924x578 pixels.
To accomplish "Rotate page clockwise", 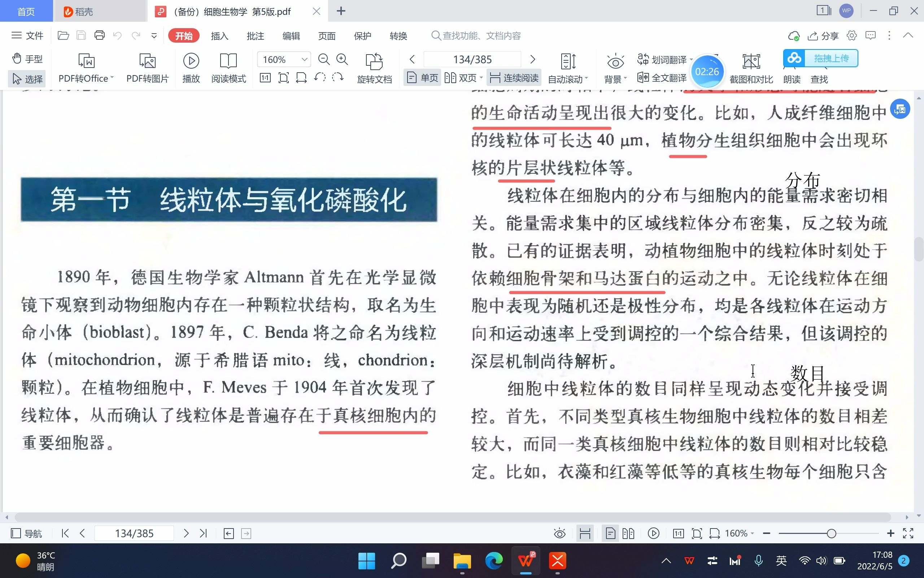I will pos(337,78).
